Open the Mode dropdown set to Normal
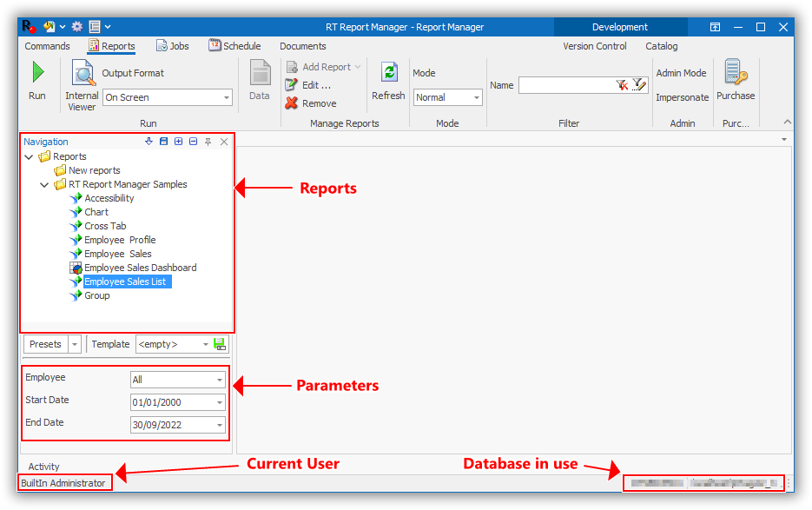This screenshot has height=510, width=812. [477, 98]
